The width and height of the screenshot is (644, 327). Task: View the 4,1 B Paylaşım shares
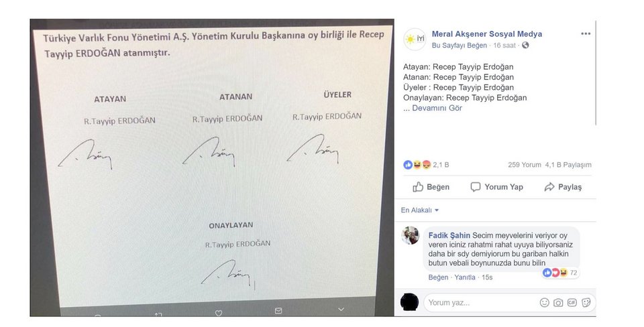click(x=568, y=165)
